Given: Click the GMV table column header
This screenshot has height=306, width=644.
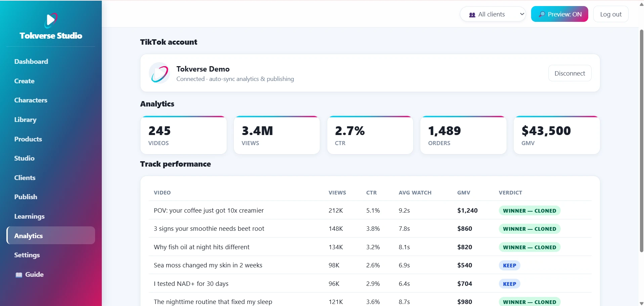Looking at the screenshot, I should tap(464, 193).
